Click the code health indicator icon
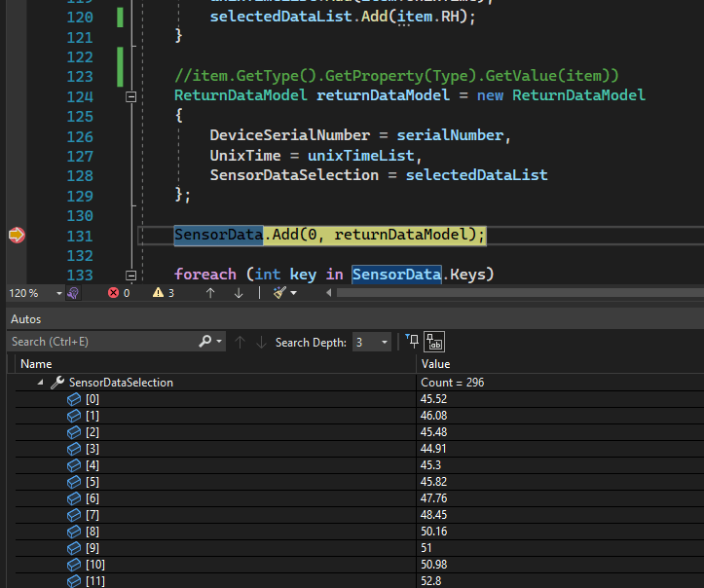704x588 pixels. pyautogui.click(x=73, y=294)
